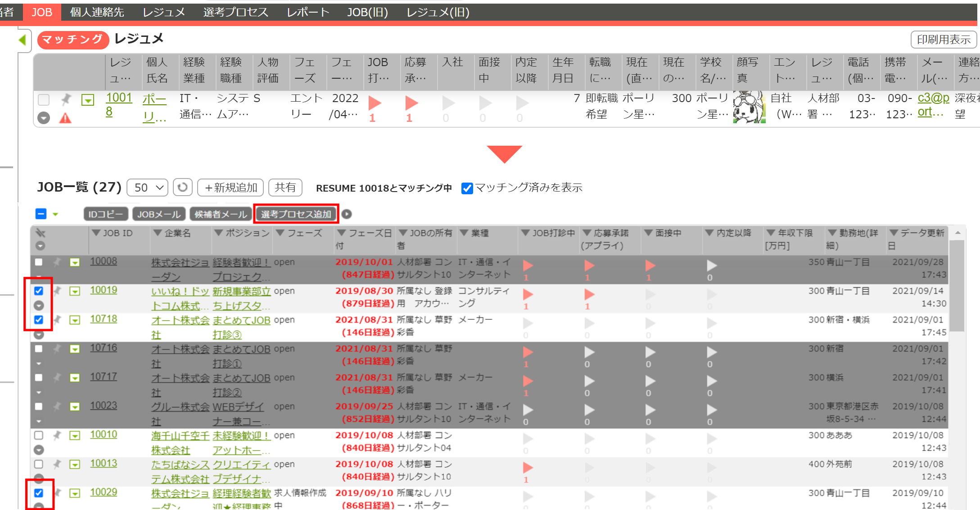Image resolution: width=980 pixels, height=510 pixels.
Task: Click the JOB list vertical scrollbar
Action: [957, 286]
